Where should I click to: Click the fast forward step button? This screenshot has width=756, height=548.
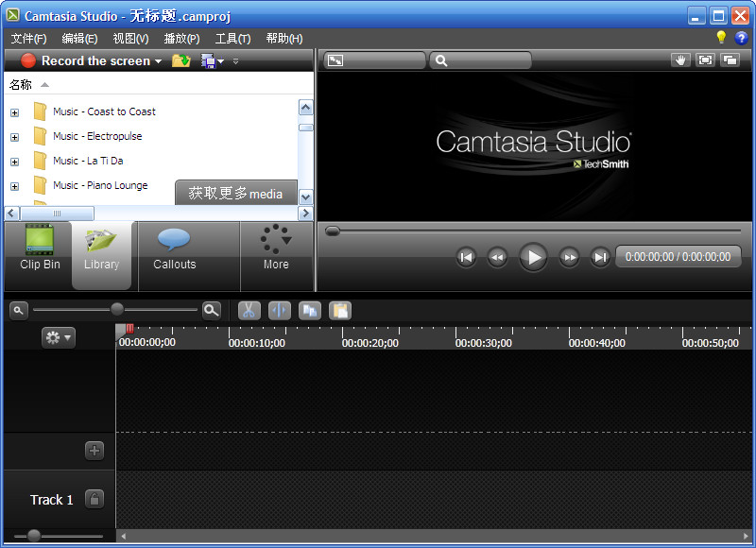pos(570,257)
